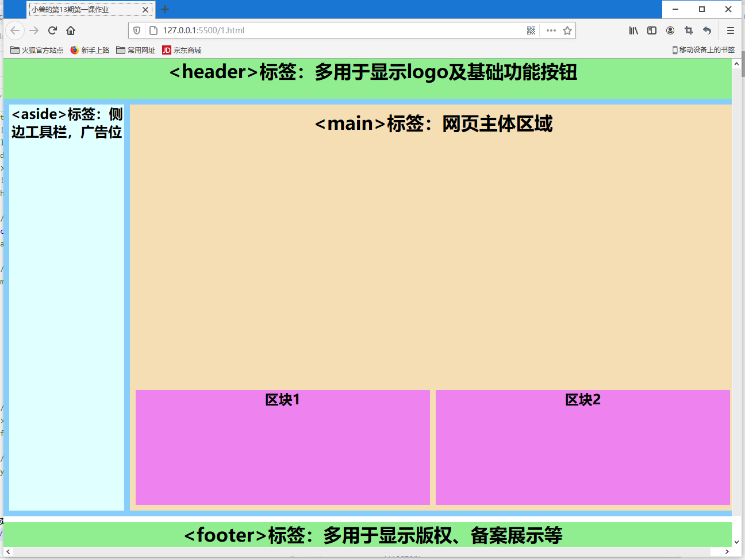Maximize the Firefox window
This screenshot has width=745, height=560.
pyautogui.click(x=702, y=9)
